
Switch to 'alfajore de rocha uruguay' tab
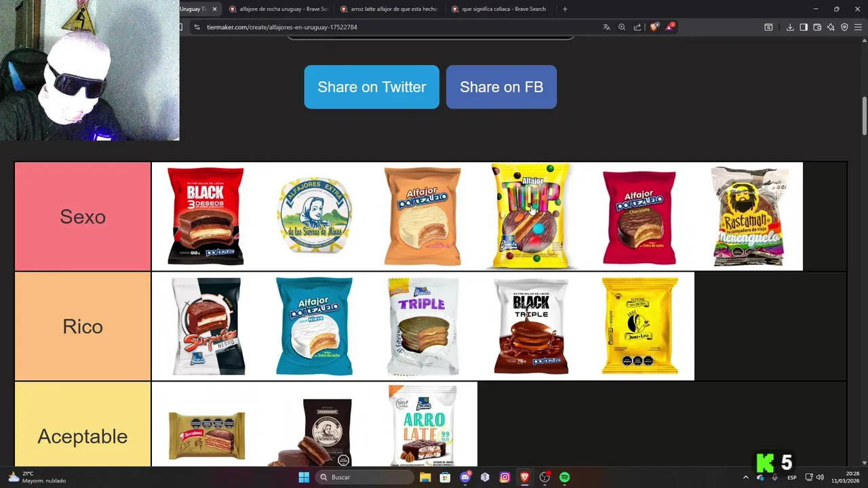click(x=279, y=9)
